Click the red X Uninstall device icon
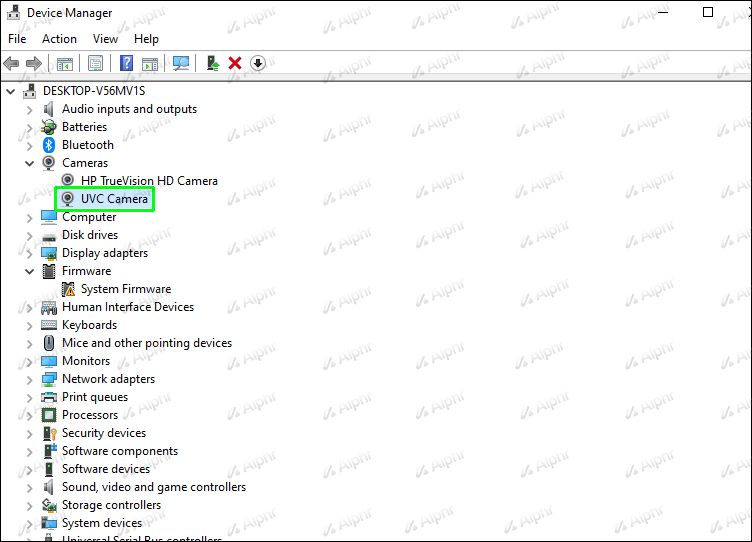Viewport: 752px width, 542px height. coord(235,63)
